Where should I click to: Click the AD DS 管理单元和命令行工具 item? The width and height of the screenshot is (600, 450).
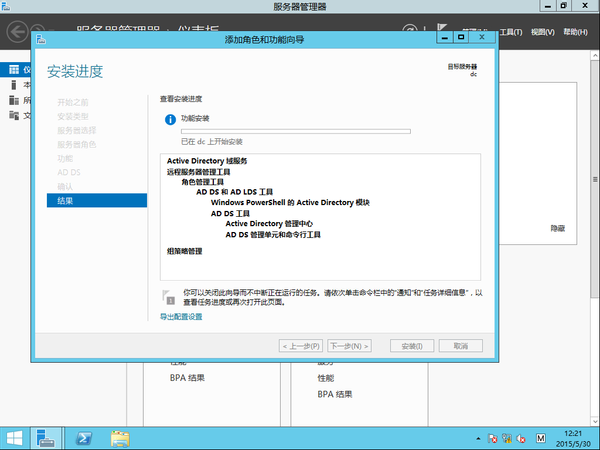click(273, 235)
